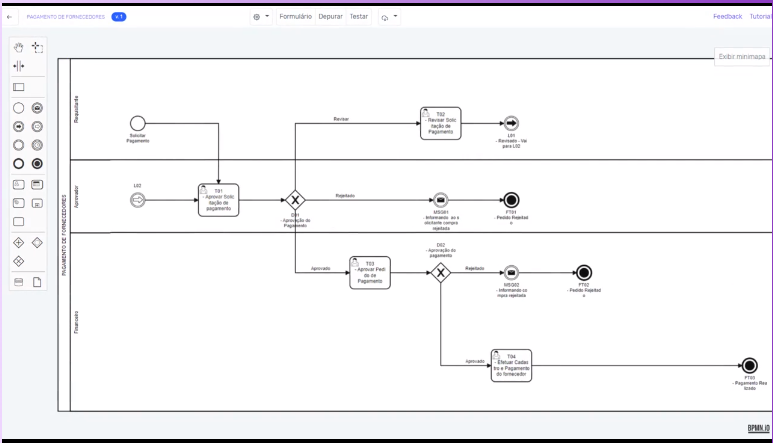
Task: Activate the Lasso selection tool
Action: click(x=38, y=47)
